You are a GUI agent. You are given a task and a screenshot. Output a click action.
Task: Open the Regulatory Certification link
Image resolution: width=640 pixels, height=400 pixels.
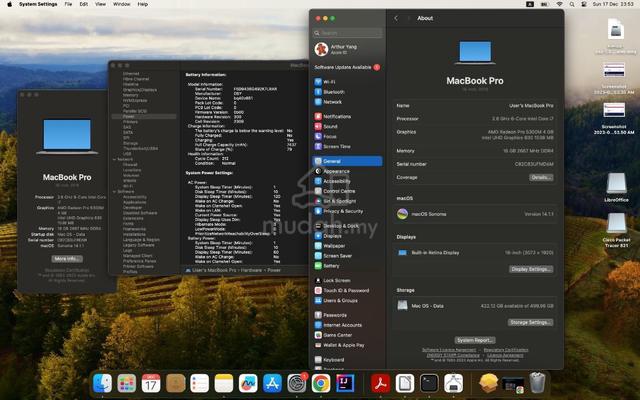pyautogui.click(x=506, y=350)
